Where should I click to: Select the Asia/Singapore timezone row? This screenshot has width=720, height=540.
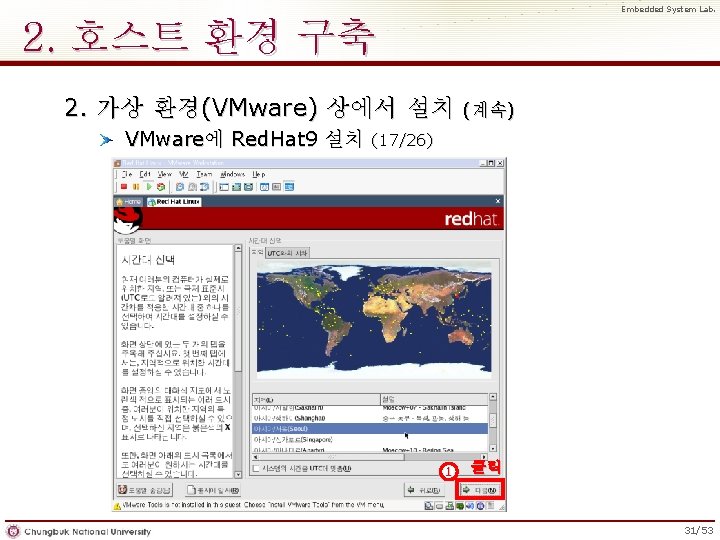(370, 439)
